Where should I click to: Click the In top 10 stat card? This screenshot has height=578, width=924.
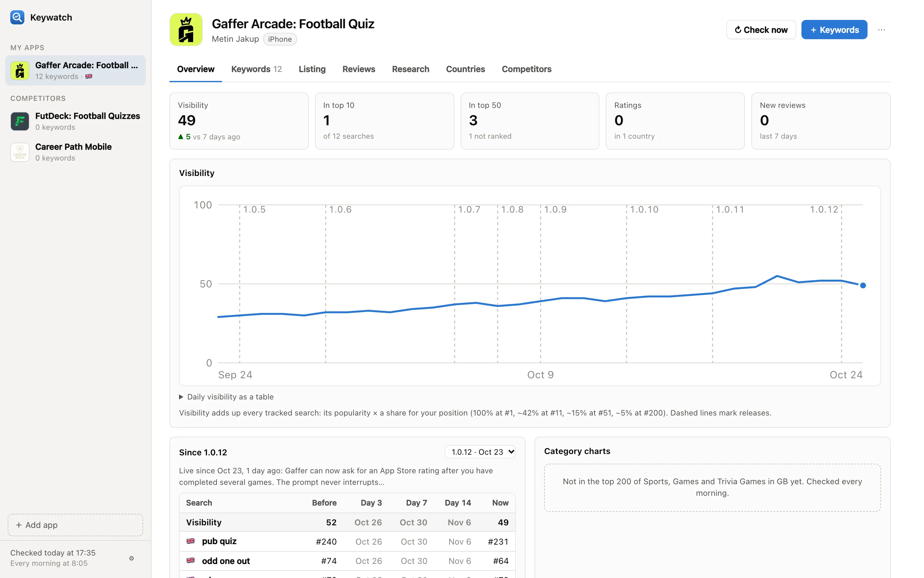point(384,121)
